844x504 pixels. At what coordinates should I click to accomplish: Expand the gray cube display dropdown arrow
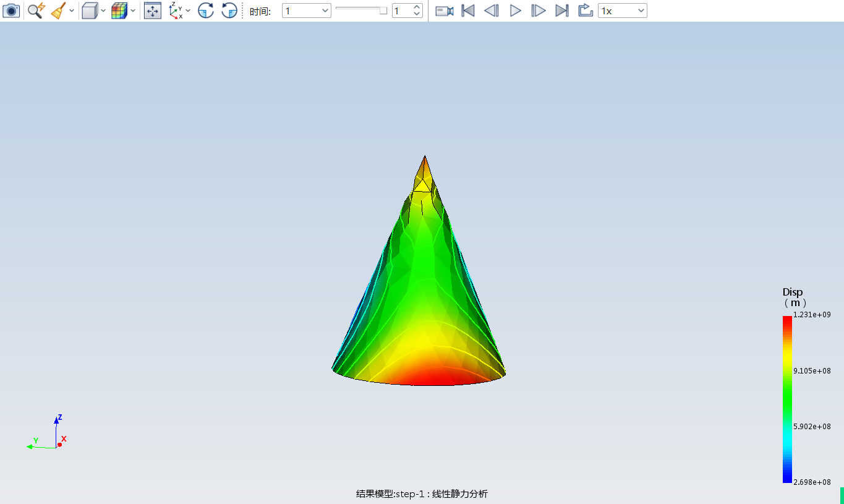pos(103,11)
